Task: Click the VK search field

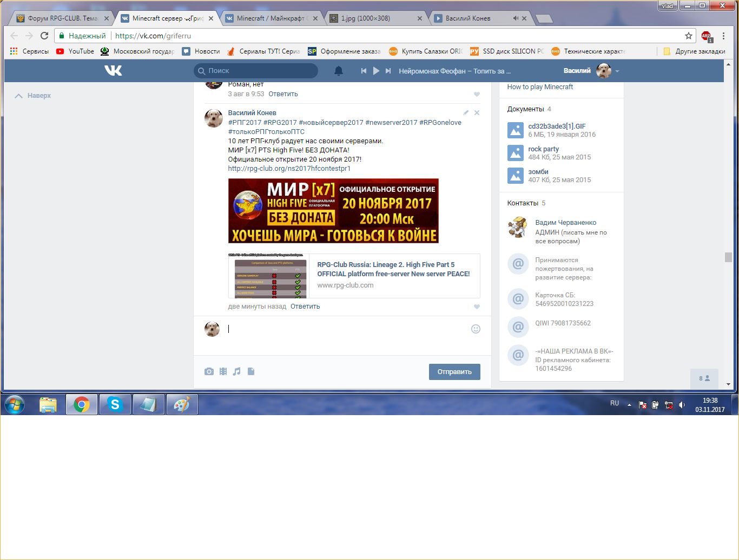Action: point(256,71)
